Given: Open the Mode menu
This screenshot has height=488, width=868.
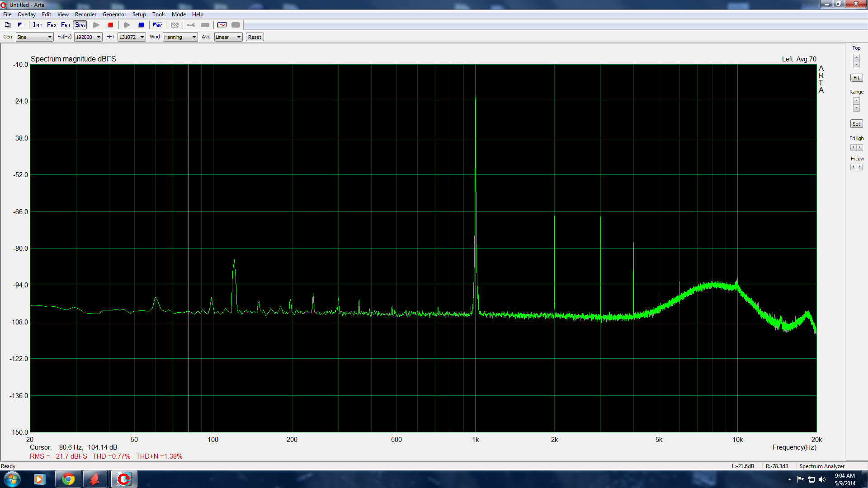Looking at the screenshot, I should pyautogui.click(x=179, y=14).
